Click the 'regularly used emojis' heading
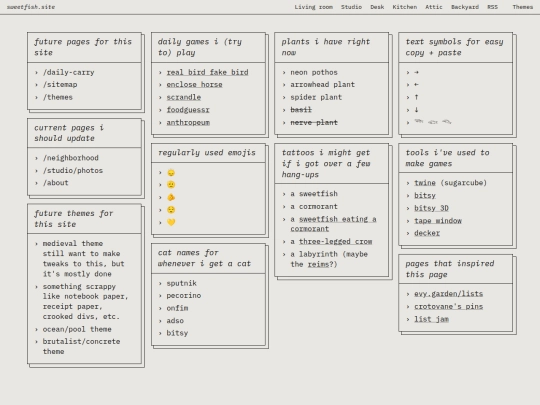 tap(207, 153)
